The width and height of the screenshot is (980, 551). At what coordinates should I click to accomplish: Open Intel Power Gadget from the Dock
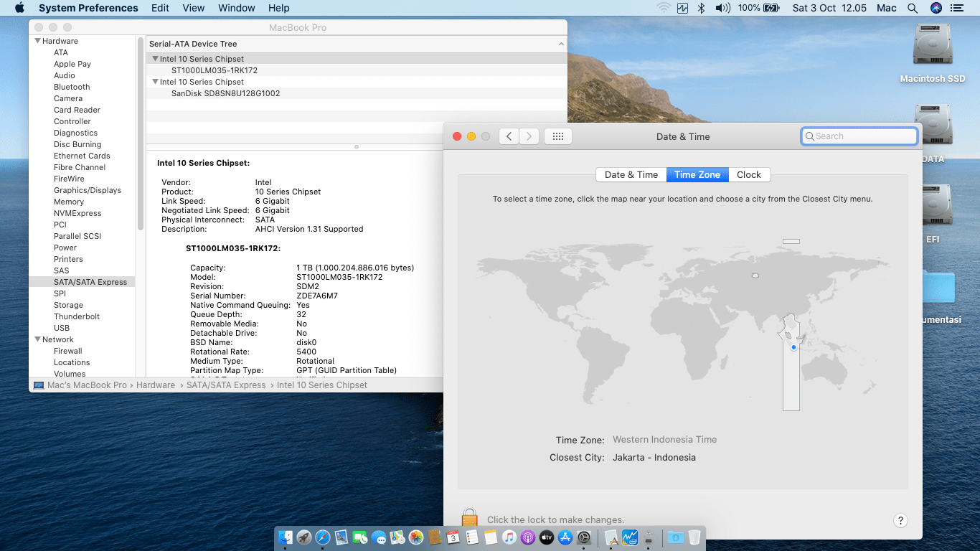pyautogui.click(x=631, y=537)
